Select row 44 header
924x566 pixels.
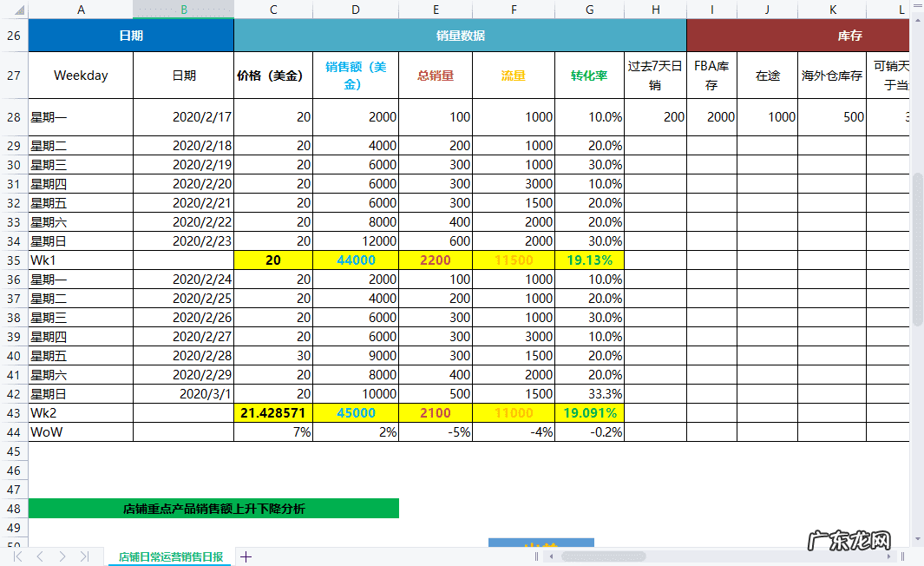[x=13, y=431]
